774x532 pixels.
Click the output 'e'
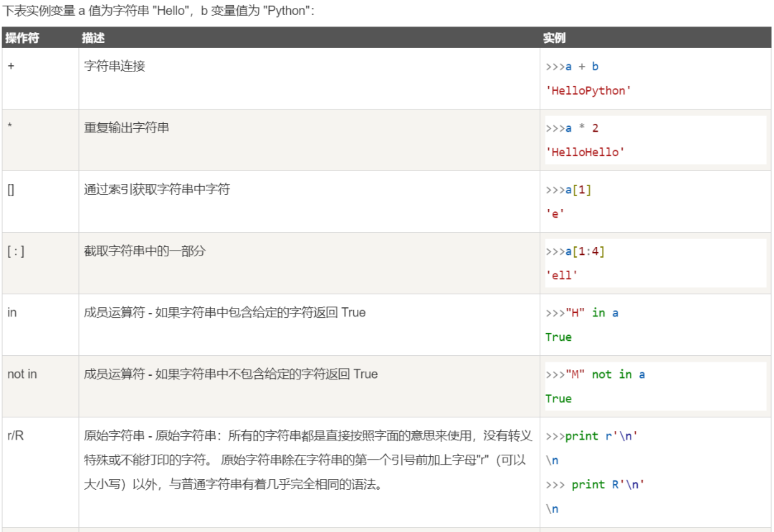pos(555,214)
